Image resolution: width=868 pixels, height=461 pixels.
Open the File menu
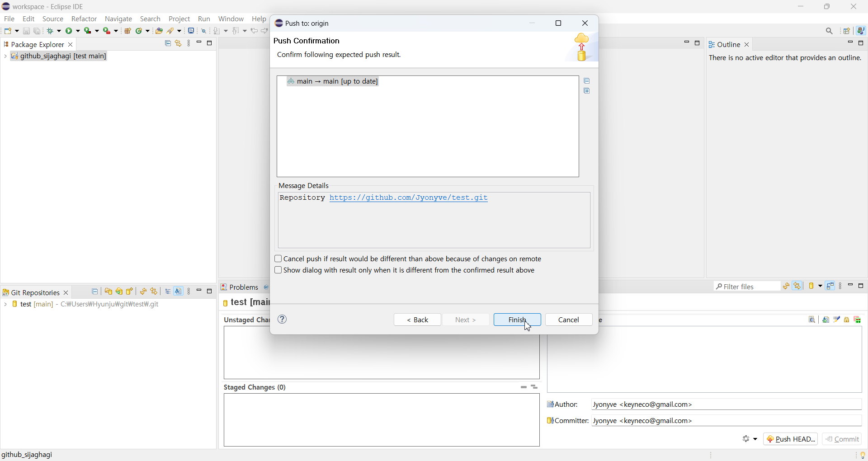9,19
